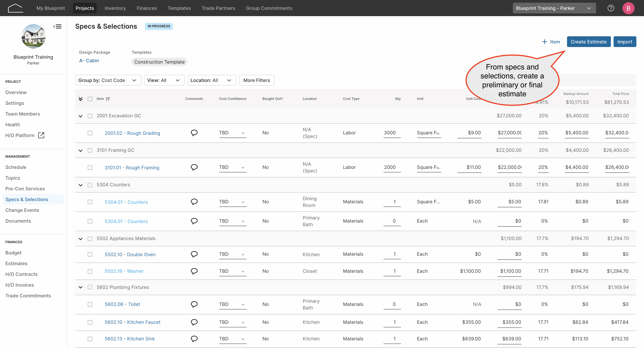Screen dimensions: 644x348
Task: Select all items with header checkbox
Action: click(x=90, y=99)
